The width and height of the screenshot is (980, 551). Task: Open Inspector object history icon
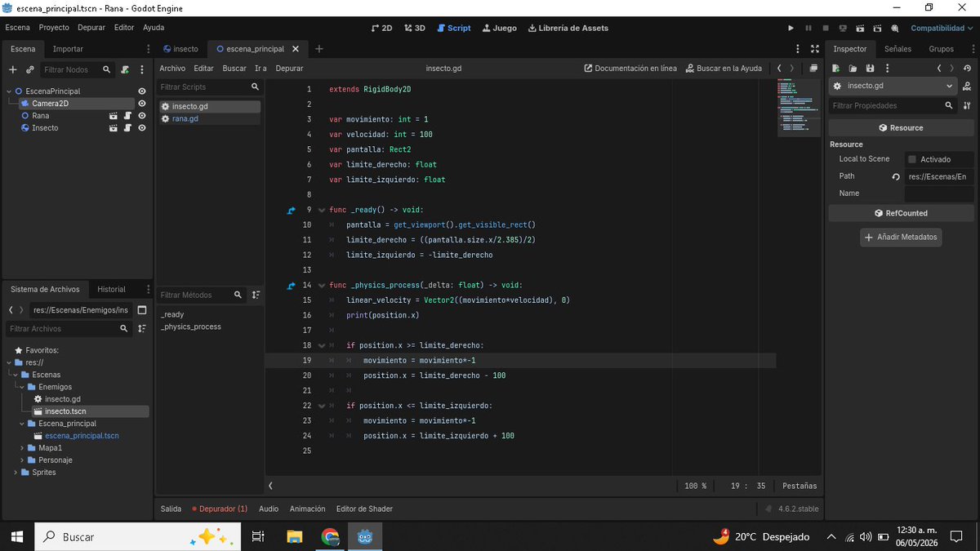coord(967,68)
